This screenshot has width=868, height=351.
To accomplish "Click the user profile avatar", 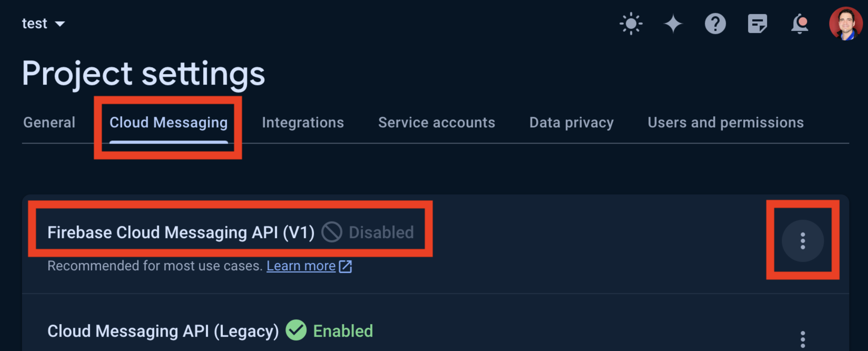I will (846, 24).
